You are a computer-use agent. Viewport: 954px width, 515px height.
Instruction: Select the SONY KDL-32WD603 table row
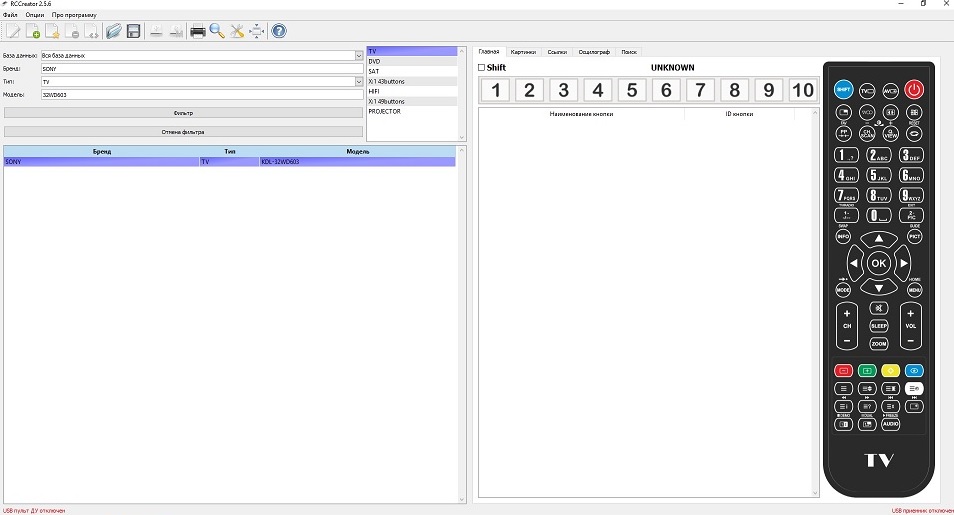[x=229, y=162]
